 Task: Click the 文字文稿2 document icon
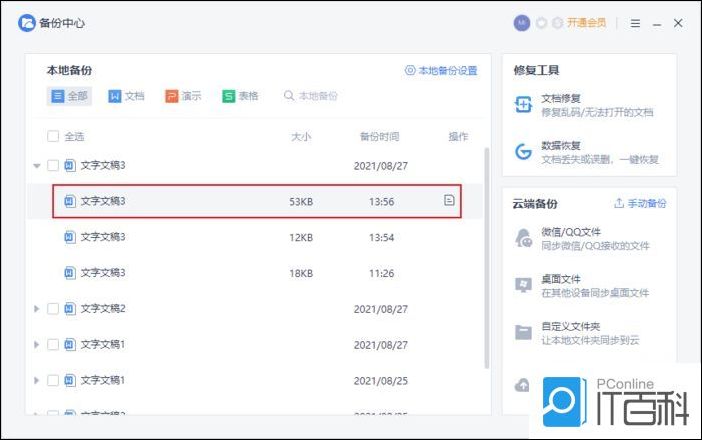[x=70, y=308]
